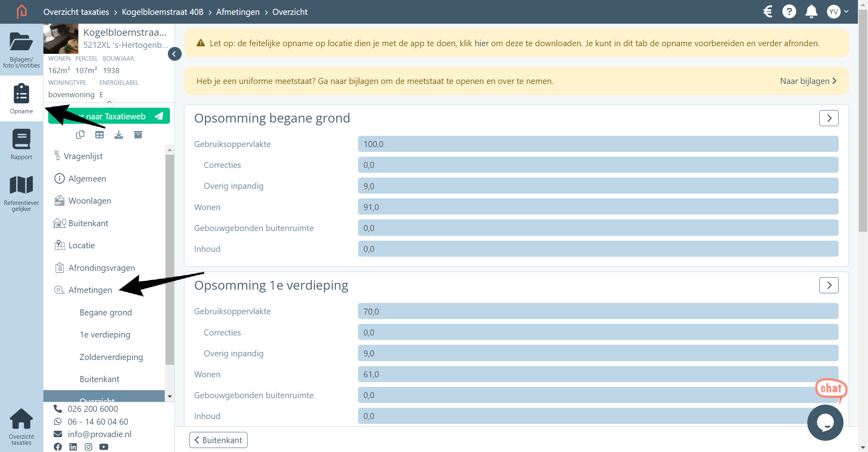
Task: Click begane grond Overig inpandig field 9,0
Action: 598,186
